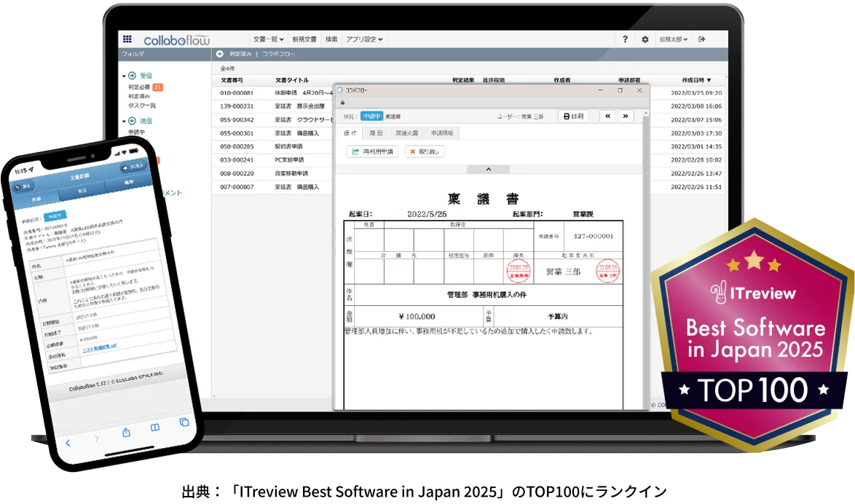Sort by 作成日時 column header

(x=696, y=80)
